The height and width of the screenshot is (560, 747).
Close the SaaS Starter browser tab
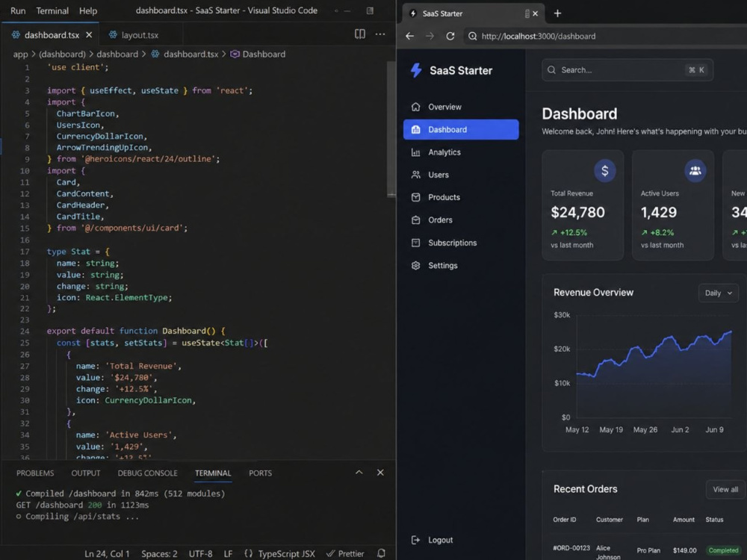(535, 13)
